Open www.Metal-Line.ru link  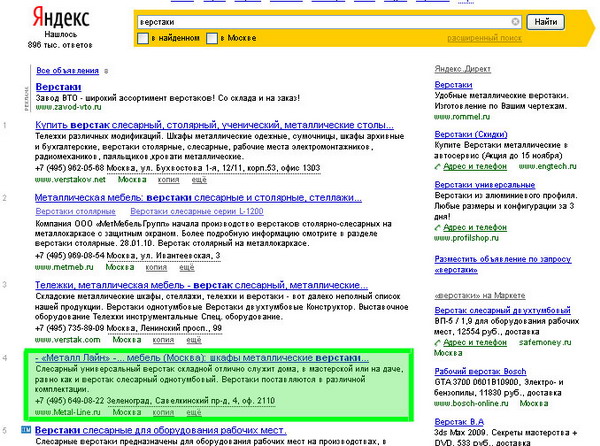(x=67, y=412)
